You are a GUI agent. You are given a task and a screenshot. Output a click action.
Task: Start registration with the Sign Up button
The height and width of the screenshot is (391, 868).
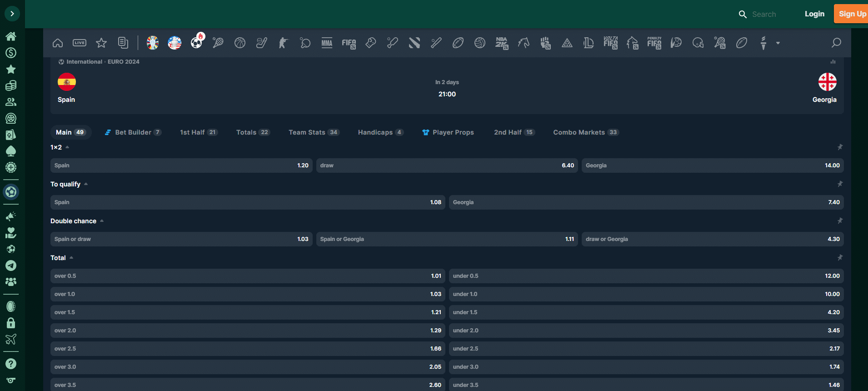852,14
